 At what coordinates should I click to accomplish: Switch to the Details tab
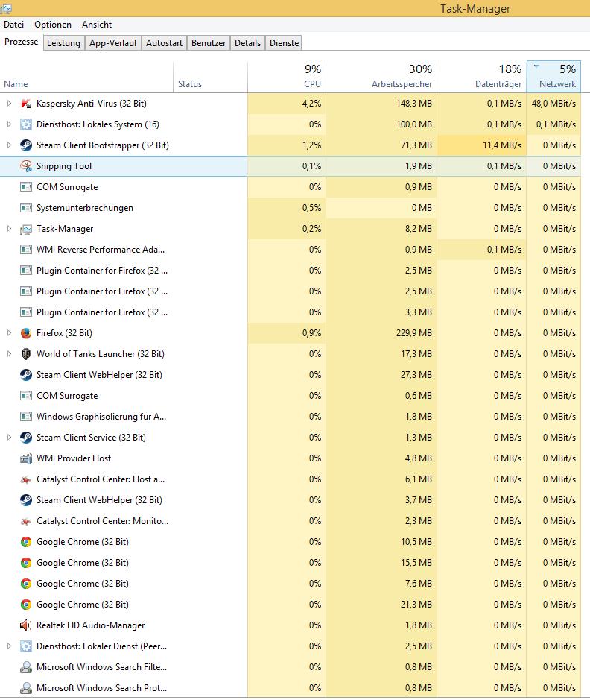click(x=247, y=43)
